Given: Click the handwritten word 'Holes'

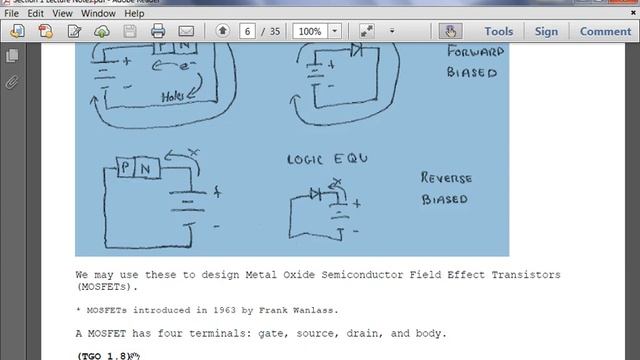Looking at the screenshot, I should [173, 96].
